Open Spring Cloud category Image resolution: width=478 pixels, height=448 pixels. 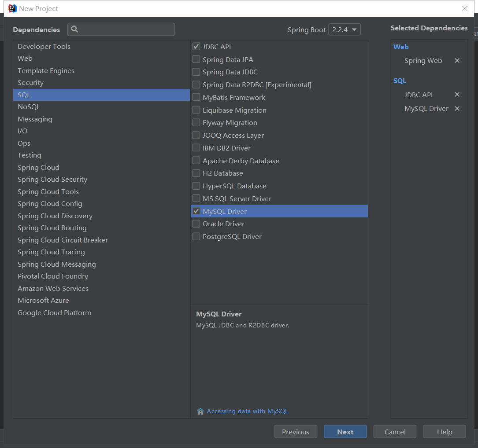[x=101, y=168]
